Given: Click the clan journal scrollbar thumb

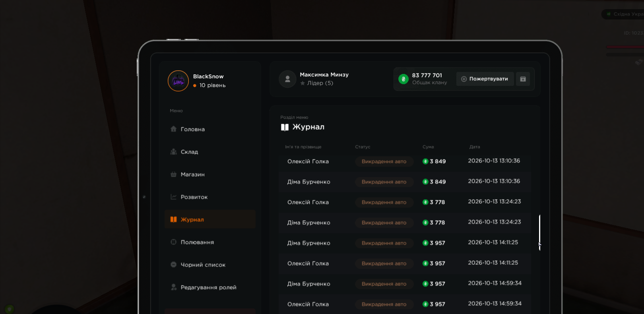Looking at the screenshot, I should coord(539,232).
